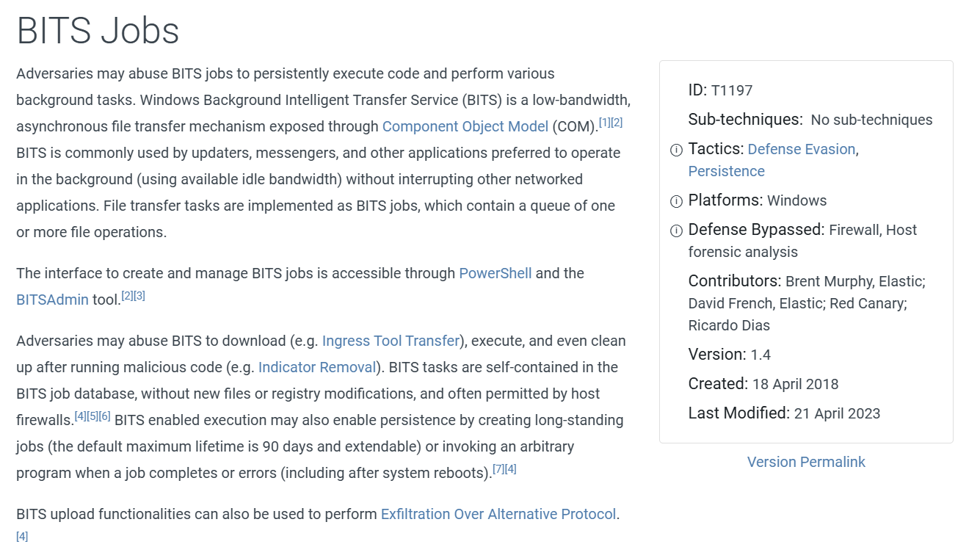Open the Indicator Removal link
This screenshot has height=558, width=980.
317,367
